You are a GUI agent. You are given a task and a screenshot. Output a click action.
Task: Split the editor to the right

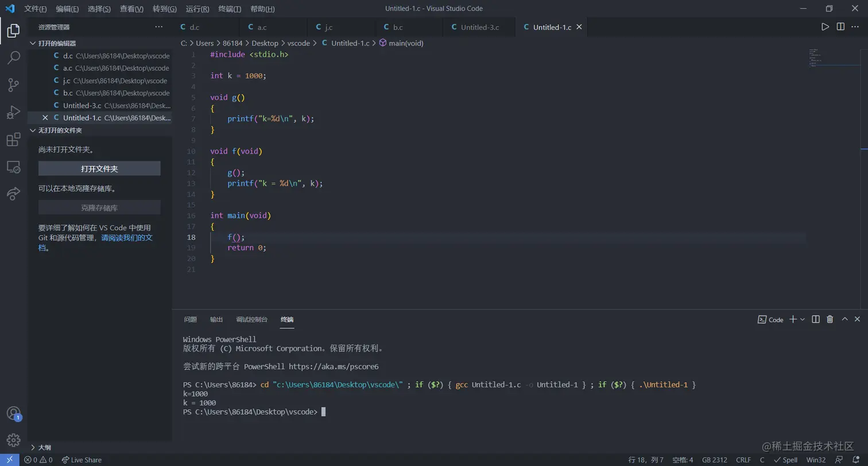(x=840, y=27)
